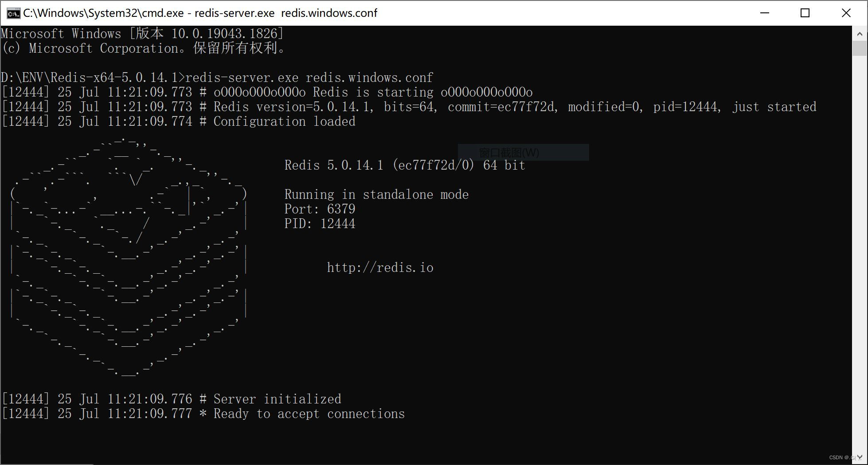Click the Configuration loaded log line

(x=177, y=121)
